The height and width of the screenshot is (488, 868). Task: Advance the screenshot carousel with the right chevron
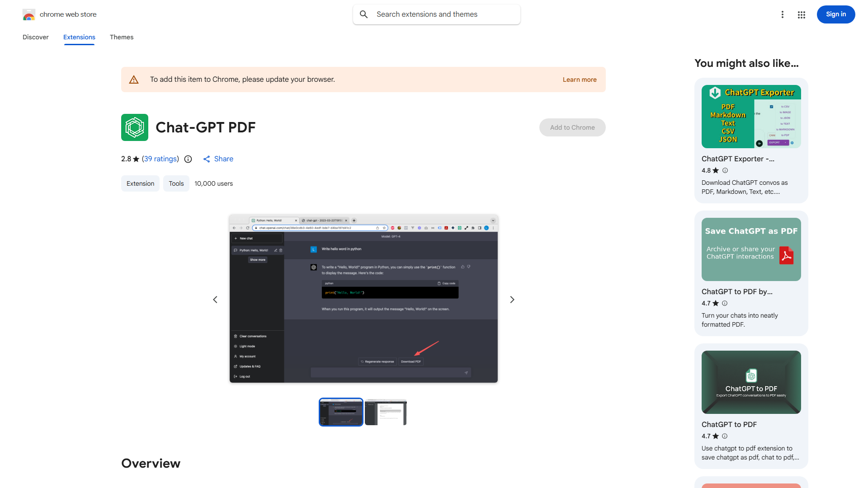point(512,299)
